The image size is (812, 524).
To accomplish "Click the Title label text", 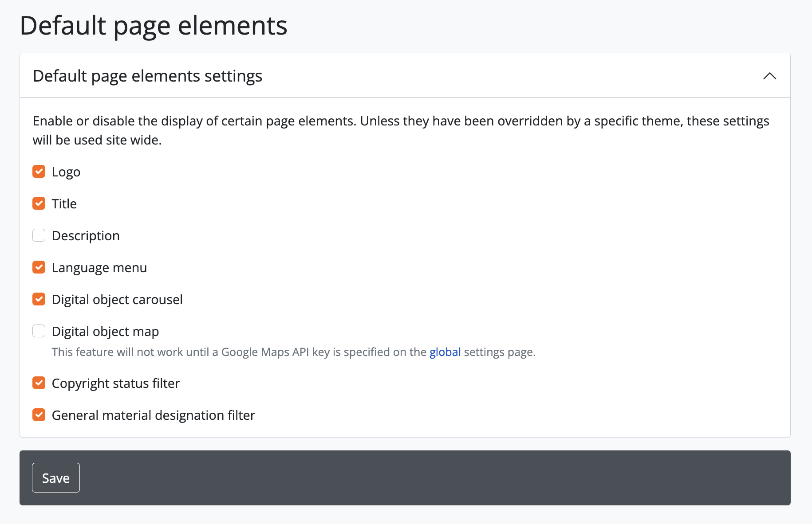I will pos(64,204).
